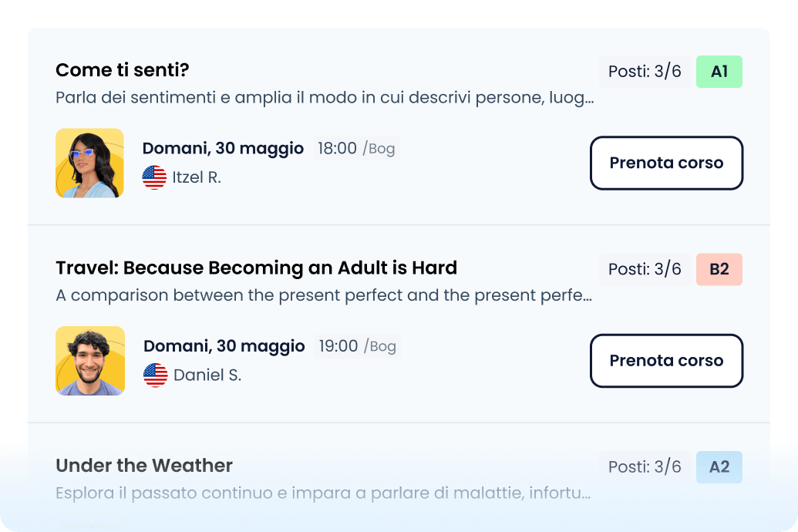This screenshot has height=532, width=798.
Task: Book the "Come ti senti?" course
Action: click(x=666, y=163)
